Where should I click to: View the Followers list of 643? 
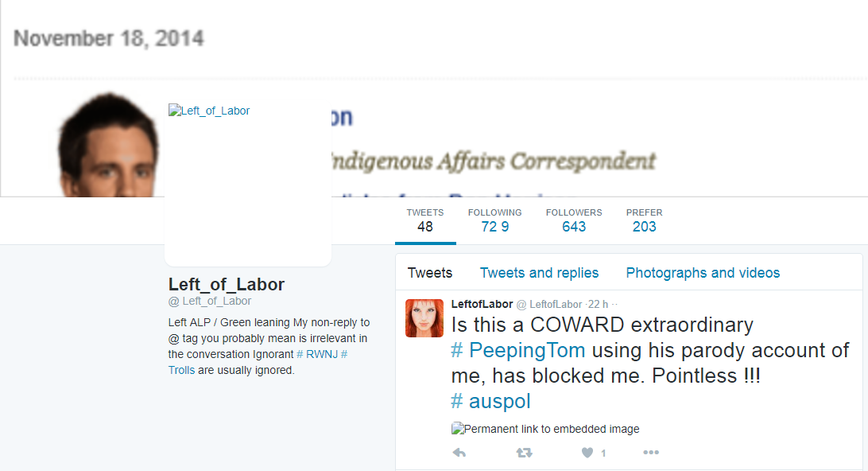point(574,220)
